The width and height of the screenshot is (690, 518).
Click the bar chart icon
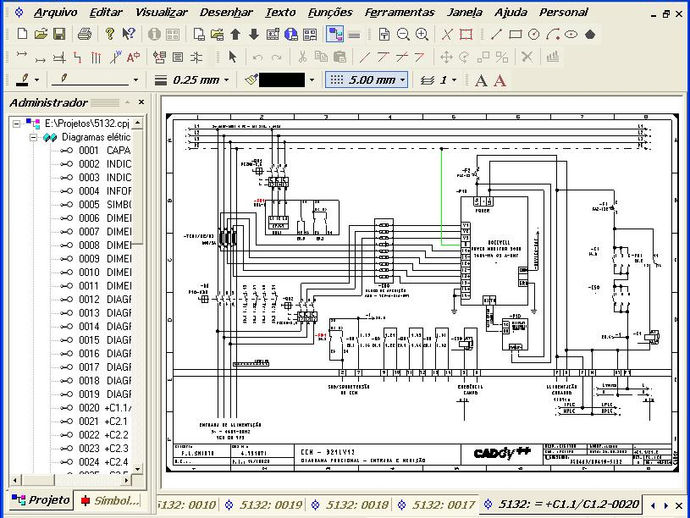tap(553, 57)
